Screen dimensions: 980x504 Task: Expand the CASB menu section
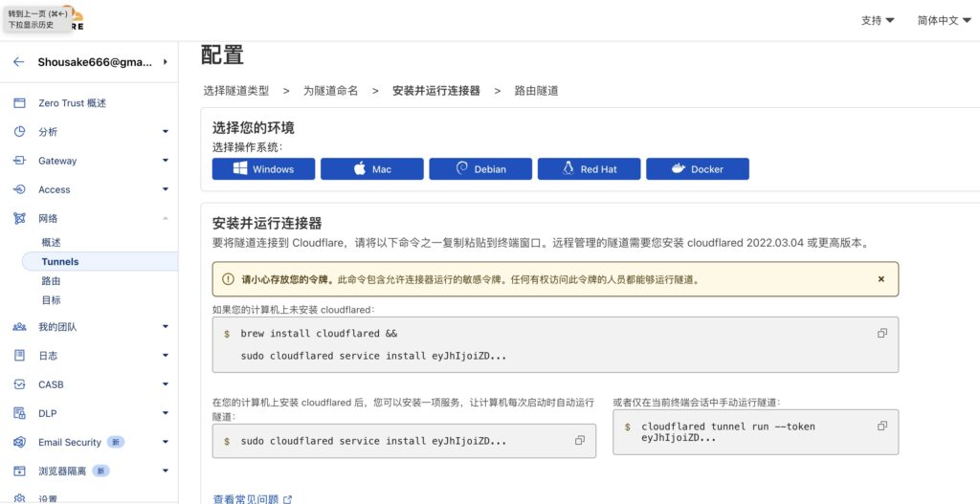click(x=165, y=384)
